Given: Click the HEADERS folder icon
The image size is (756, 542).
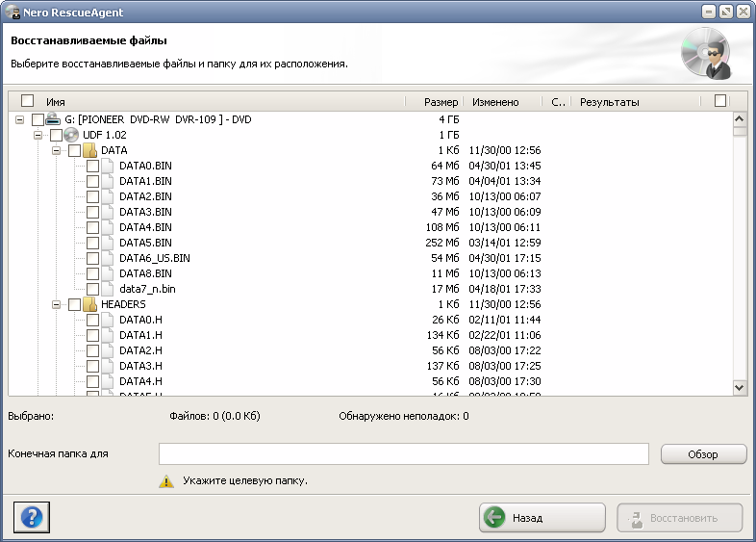Looking at the screenshot, I should pyautogui.click(x=90, y=304).
